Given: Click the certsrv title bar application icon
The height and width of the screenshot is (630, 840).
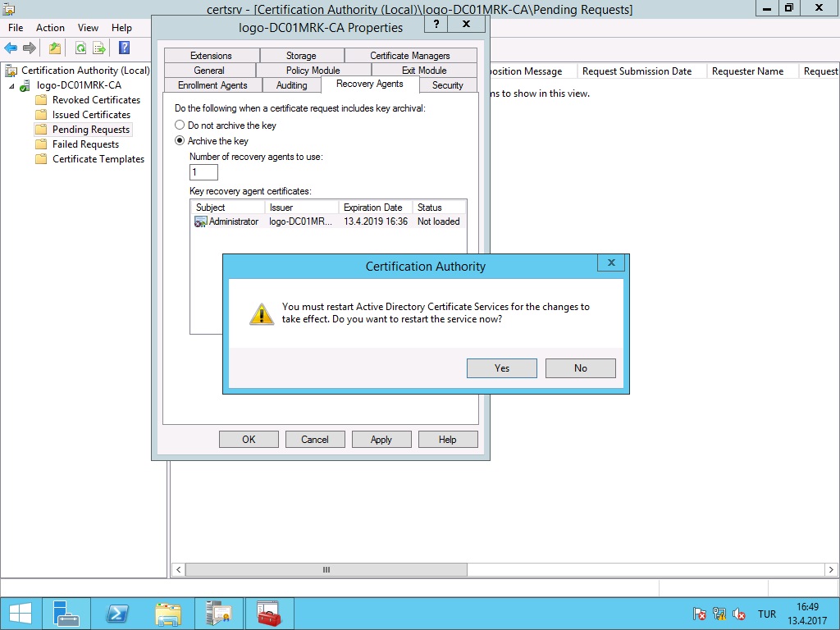Looking at the screenshot, I should coord(8,8).
